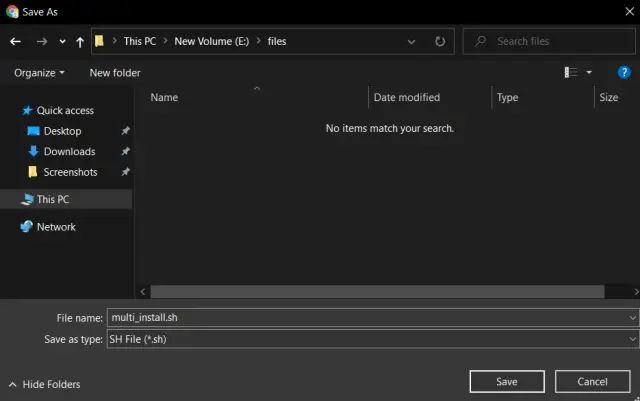
Task: Click the Back navigation arrow
Action: point(15,42)
